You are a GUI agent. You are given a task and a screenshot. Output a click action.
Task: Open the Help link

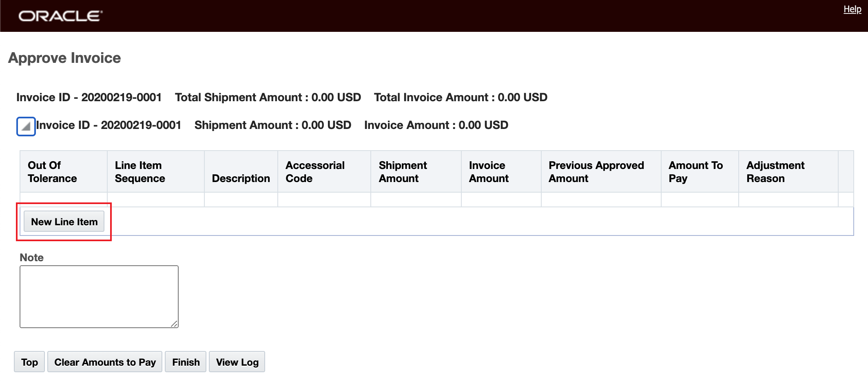[852, 9]
